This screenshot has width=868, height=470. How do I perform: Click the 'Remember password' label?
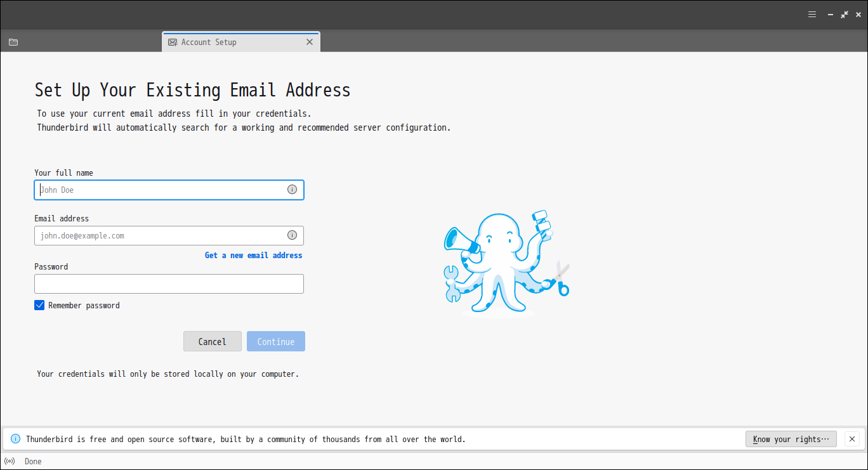click(x=84, y=305)
